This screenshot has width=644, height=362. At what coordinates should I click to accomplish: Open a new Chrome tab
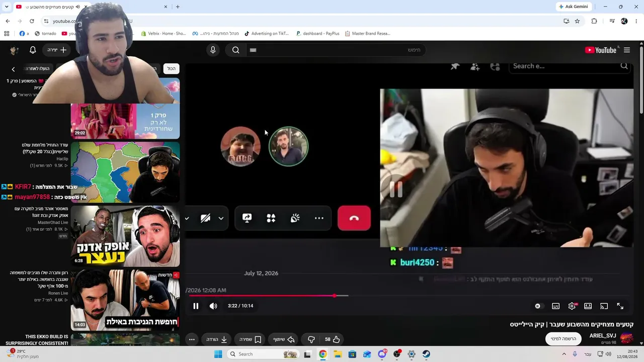(178, 7)
